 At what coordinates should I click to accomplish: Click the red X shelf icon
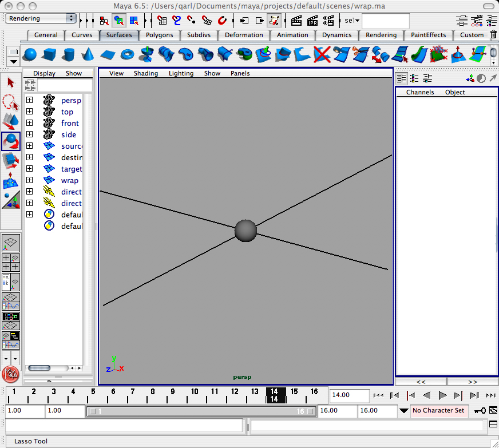point(322,54)
